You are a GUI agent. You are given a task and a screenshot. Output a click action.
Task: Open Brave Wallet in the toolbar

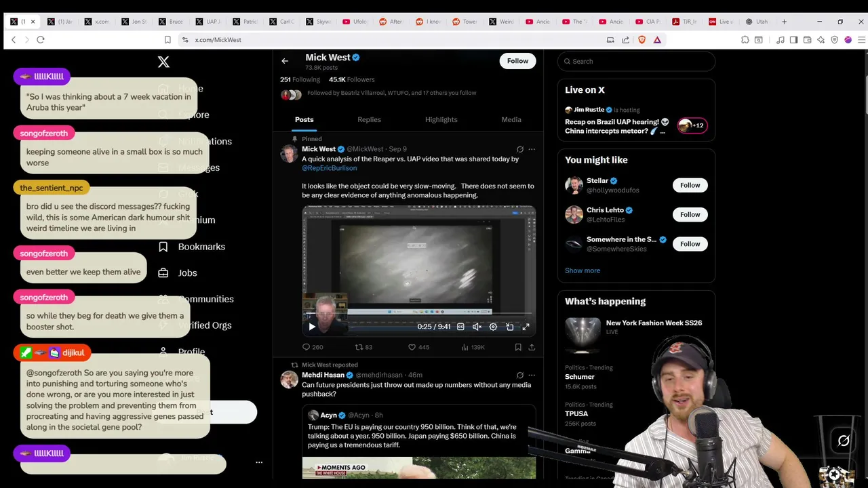807,40
